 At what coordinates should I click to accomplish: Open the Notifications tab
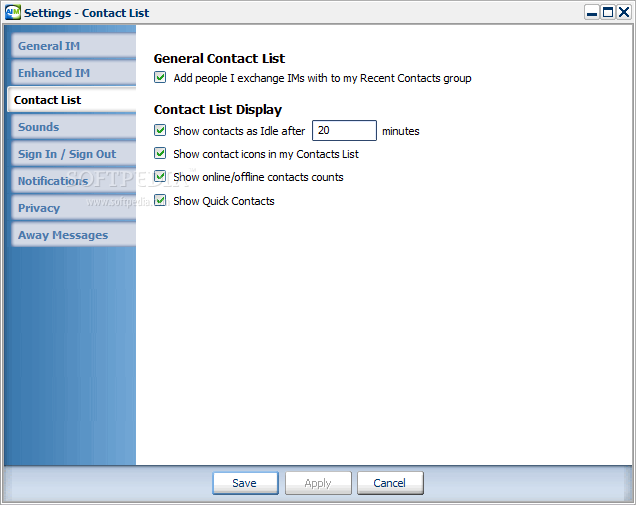pyautogui.click(x=73, y=181)
